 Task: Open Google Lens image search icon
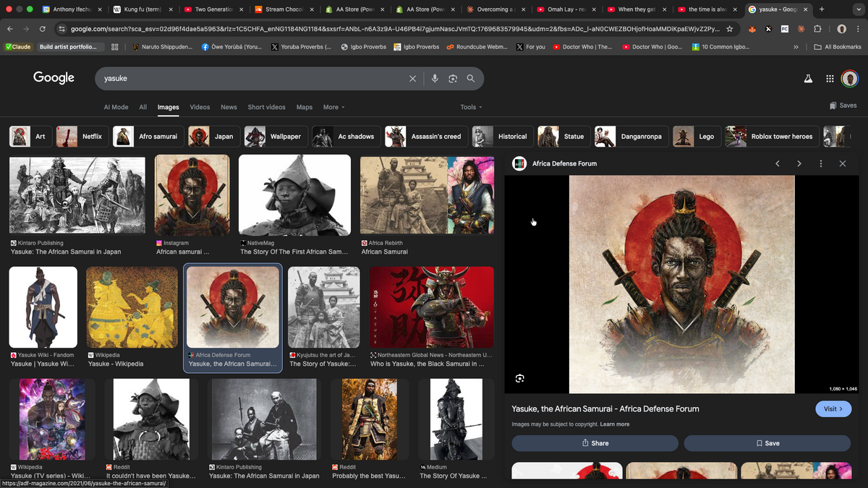[453, 78]
